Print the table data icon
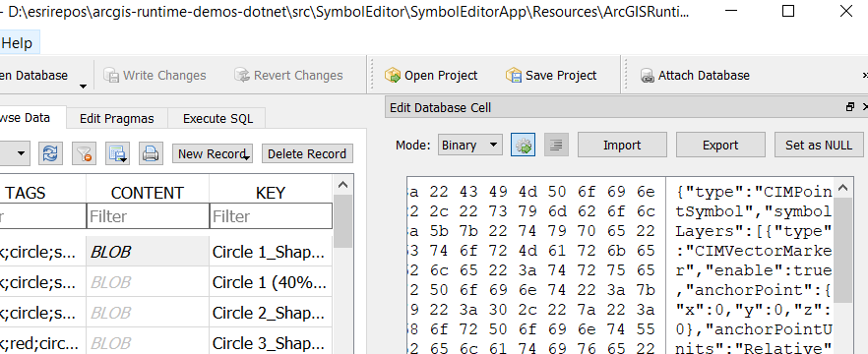 [x=151, y=153]
